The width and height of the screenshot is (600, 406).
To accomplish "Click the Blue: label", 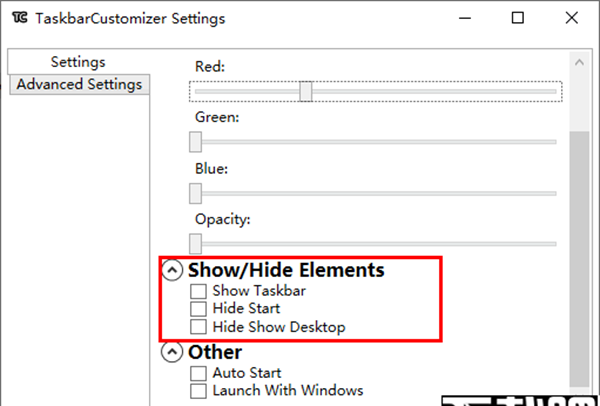I will 211,169.
